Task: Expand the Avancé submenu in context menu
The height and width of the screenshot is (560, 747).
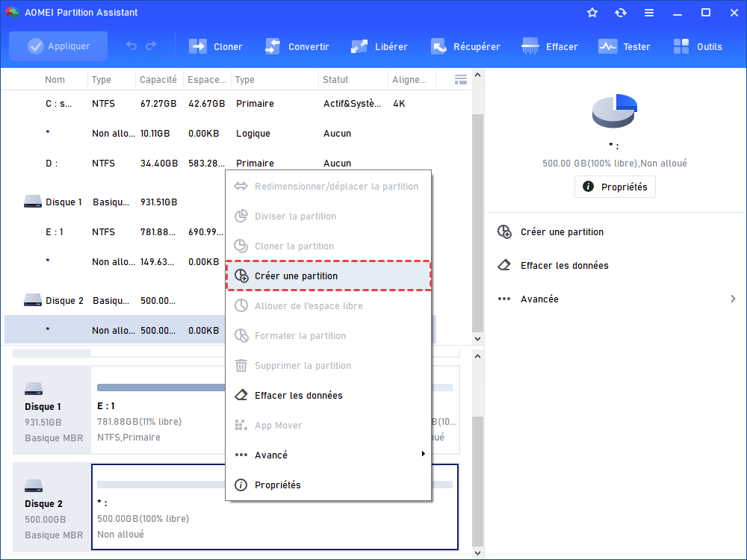Action: pyautogui.click(x=329, y=455)
